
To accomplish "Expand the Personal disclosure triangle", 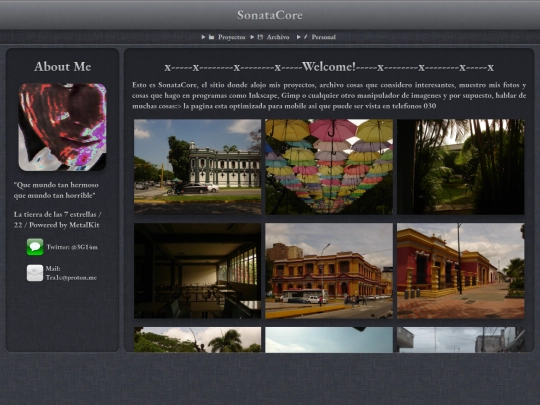I will (299, 37).
